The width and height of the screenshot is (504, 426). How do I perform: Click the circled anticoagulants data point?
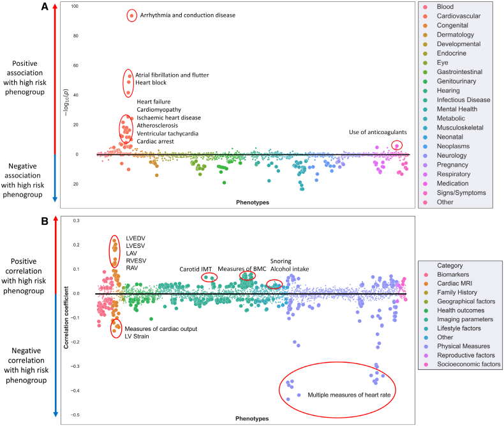[397, 146]
